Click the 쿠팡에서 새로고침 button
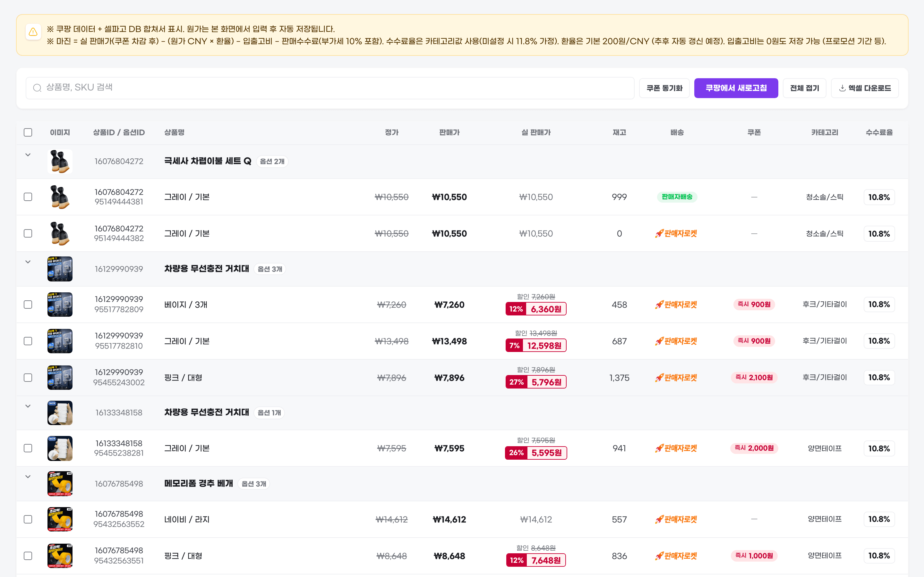Viewport: 924px width, 577px height. 736,88
